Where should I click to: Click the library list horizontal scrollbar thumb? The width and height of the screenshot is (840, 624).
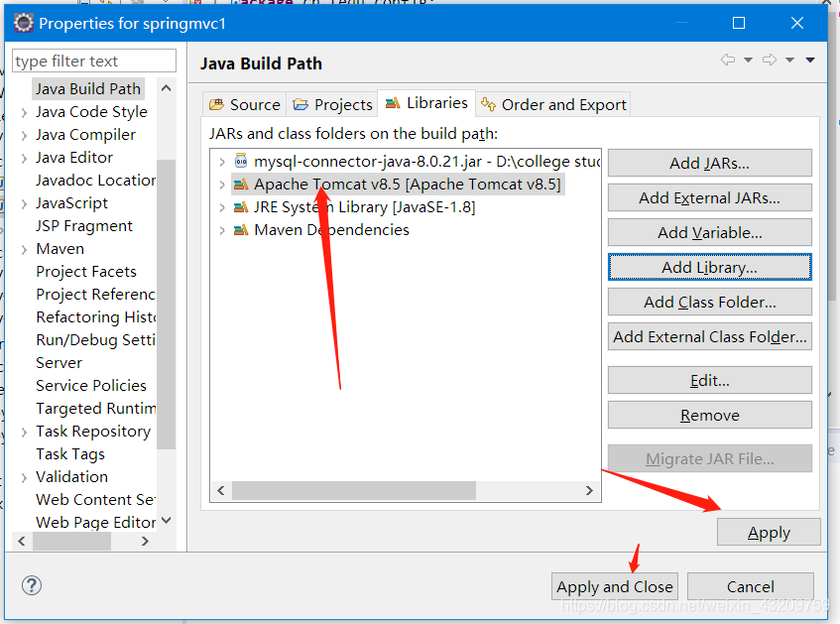point(354,490)
